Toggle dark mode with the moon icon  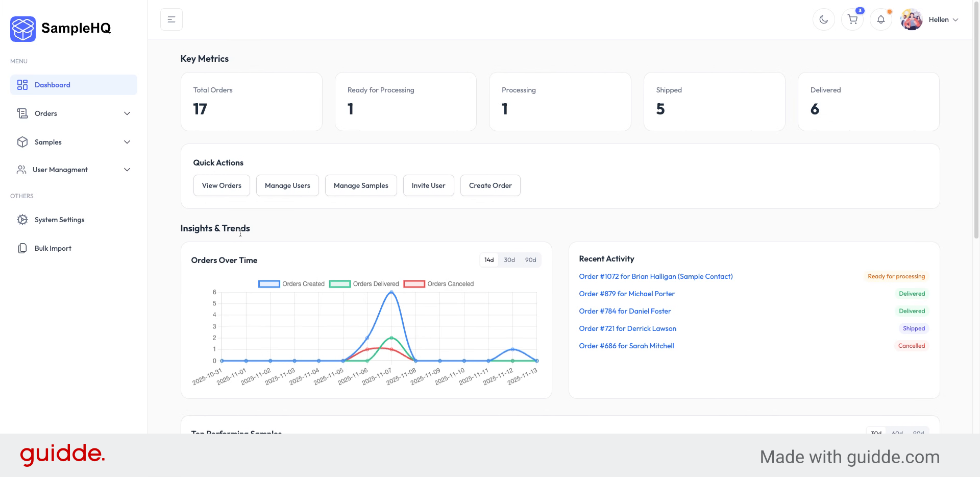click(823, 19)
